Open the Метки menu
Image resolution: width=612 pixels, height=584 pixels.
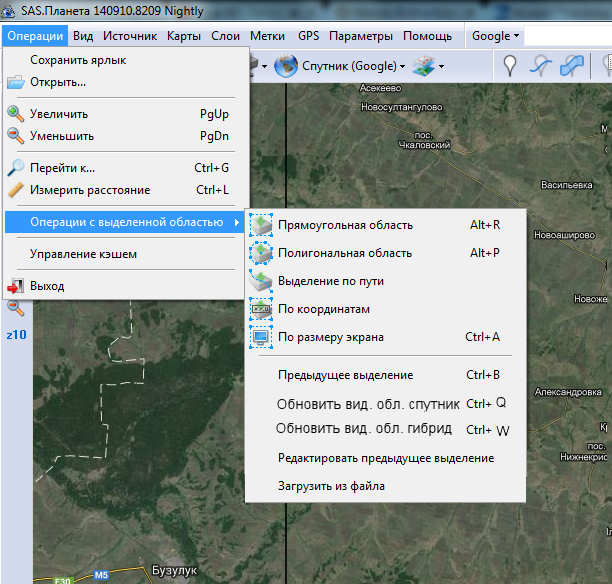tap(267, 36)
